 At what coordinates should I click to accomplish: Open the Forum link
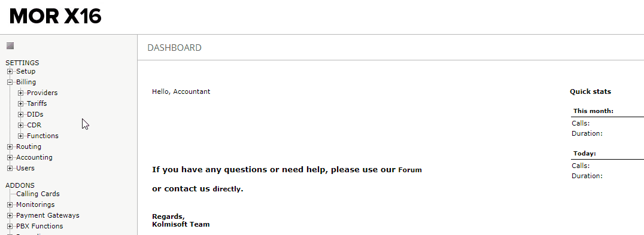pyautogui.click(x=410, y=170)
